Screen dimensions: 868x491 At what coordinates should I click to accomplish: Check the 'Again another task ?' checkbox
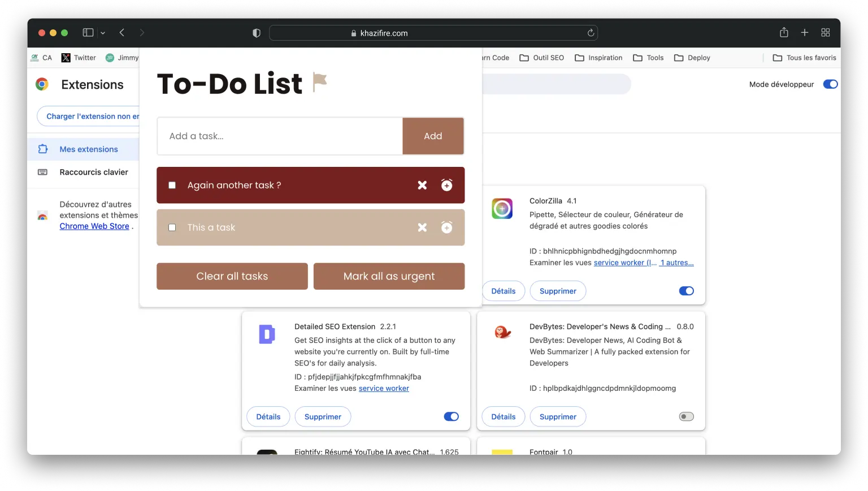172,185
